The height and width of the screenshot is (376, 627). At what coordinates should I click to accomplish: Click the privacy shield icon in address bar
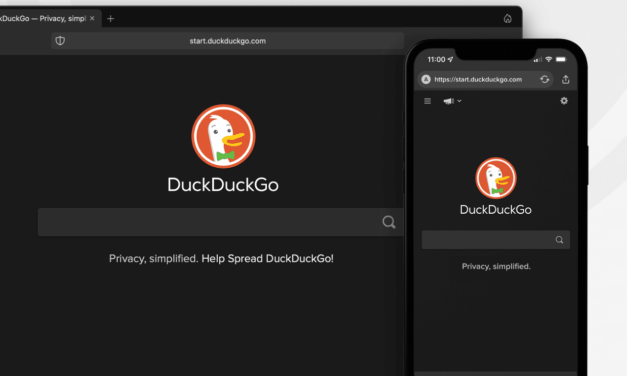coord(60,40)
